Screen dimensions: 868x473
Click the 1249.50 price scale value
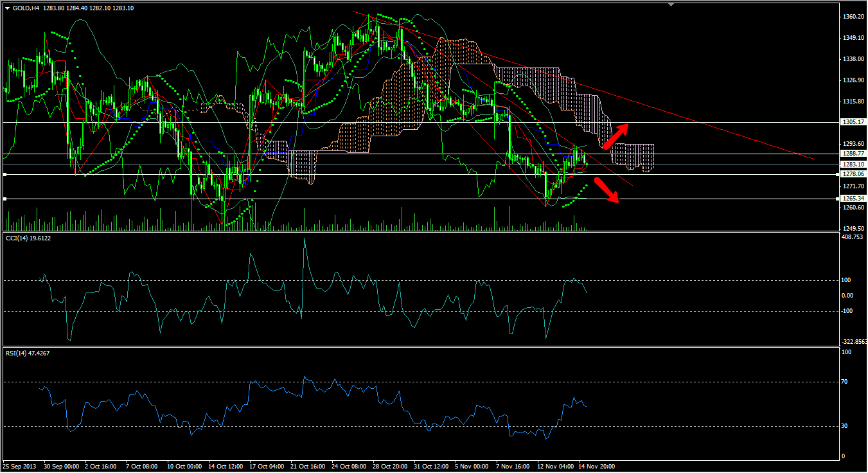(854, 229)
